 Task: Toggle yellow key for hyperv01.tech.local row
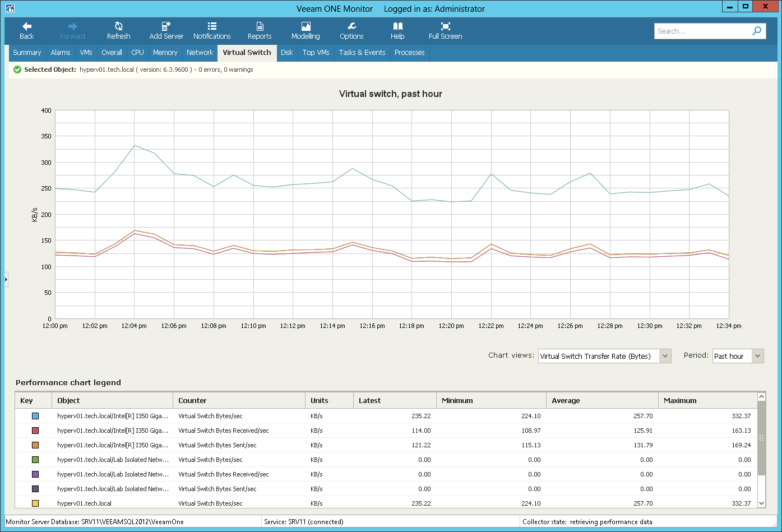click(x=35, y=503)
